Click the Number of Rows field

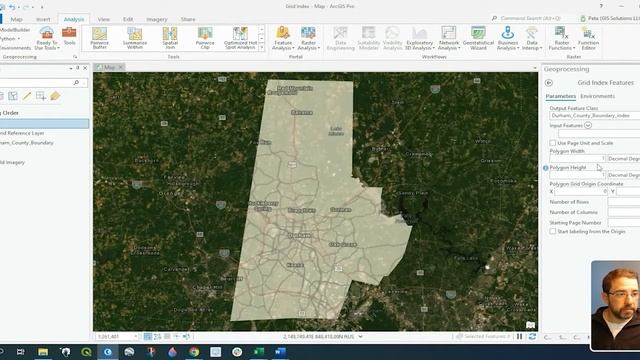[624, 202]
